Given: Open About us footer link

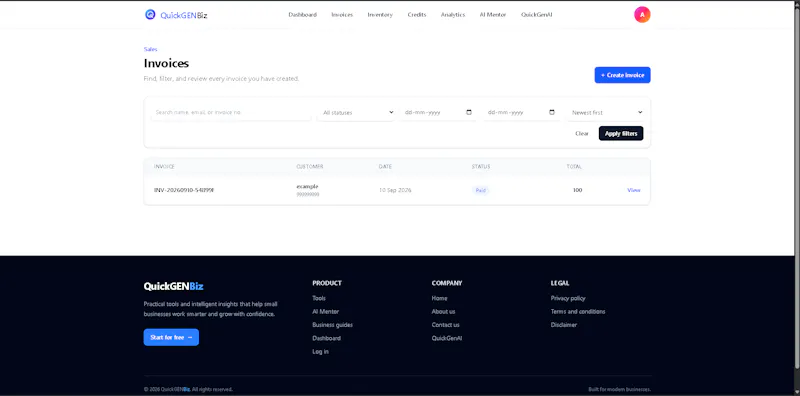Looking at the screenshot, I should click(443, 311).
